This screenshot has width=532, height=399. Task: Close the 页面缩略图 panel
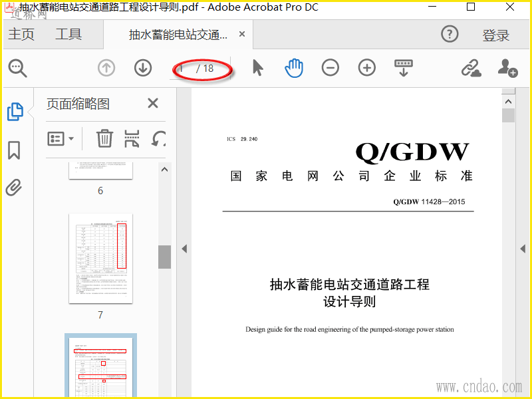tap(153, 103)
